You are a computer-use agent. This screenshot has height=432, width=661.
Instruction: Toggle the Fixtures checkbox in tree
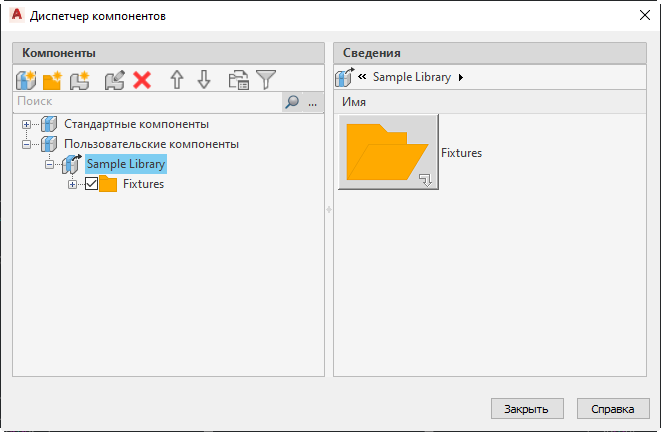pos(91,184)
